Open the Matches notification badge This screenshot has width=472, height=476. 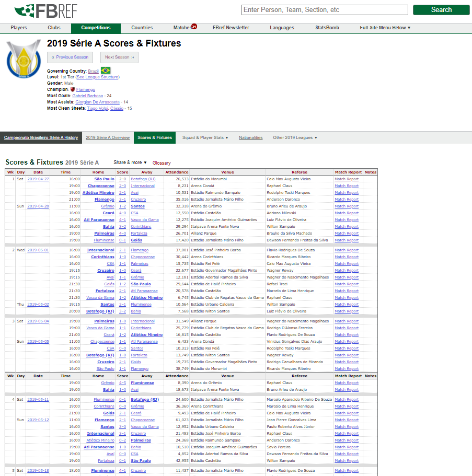pos(194,27)
